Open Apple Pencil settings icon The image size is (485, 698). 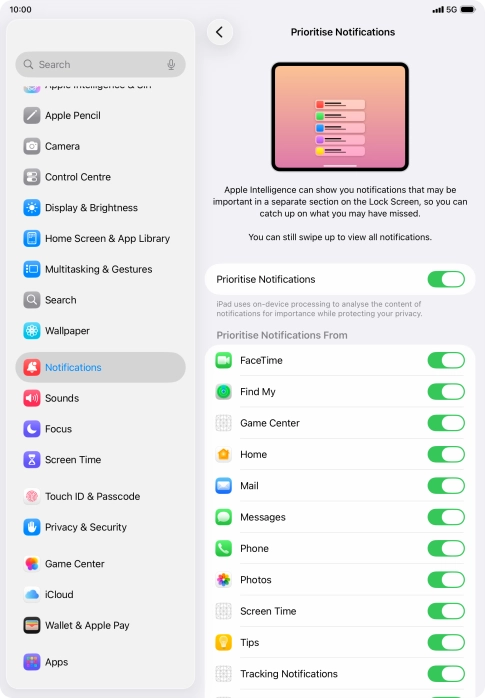(32, 115)
